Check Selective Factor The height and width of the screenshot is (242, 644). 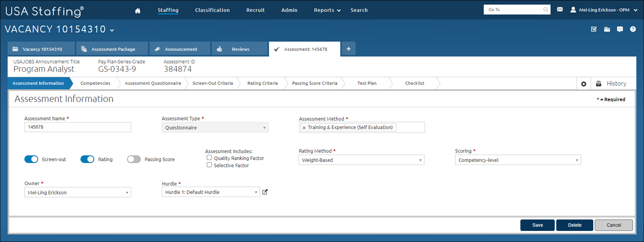[209, 165]
